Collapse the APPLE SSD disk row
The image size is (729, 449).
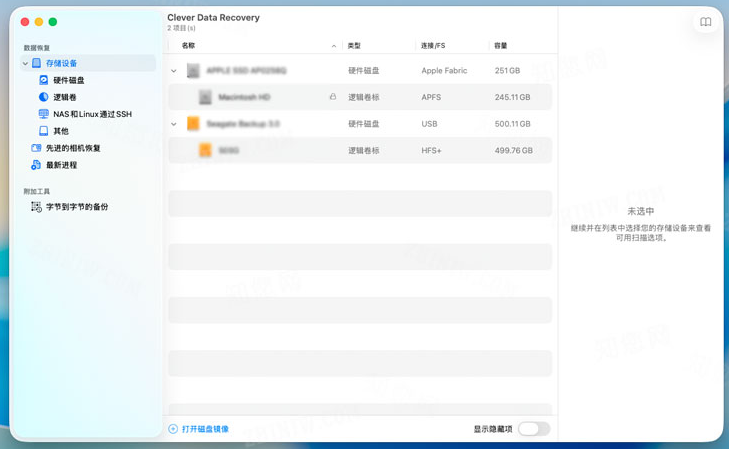tap(174, 71)
